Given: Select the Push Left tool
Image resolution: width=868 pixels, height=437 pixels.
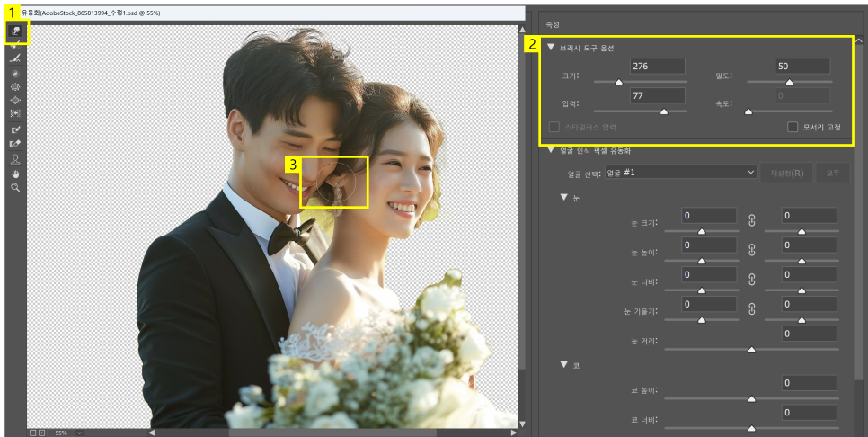Looking at the screenshot, I should pos(15,113).
